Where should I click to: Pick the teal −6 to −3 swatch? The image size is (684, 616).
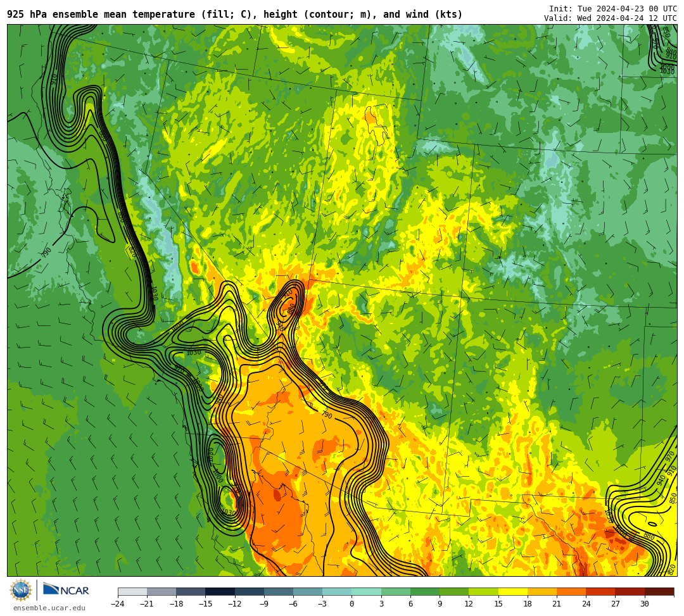(308, 591)
